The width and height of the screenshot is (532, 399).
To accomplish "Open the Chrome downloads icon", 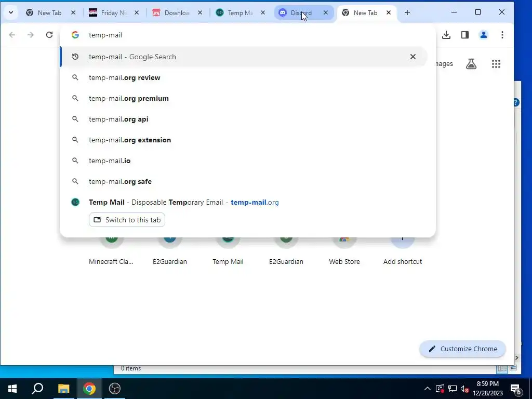I will (x=446, y=35).
